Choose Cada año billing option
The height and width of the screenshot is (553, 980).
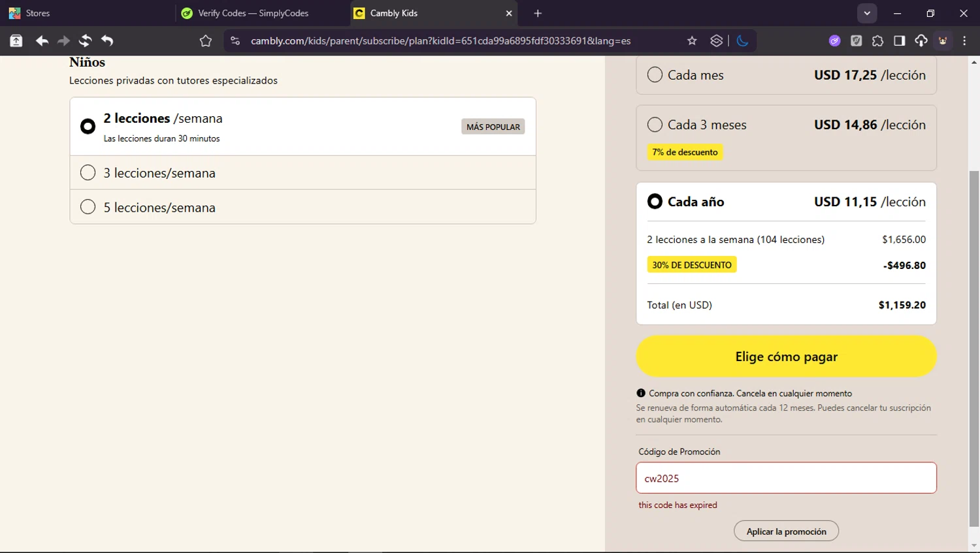tap(786, 202)
